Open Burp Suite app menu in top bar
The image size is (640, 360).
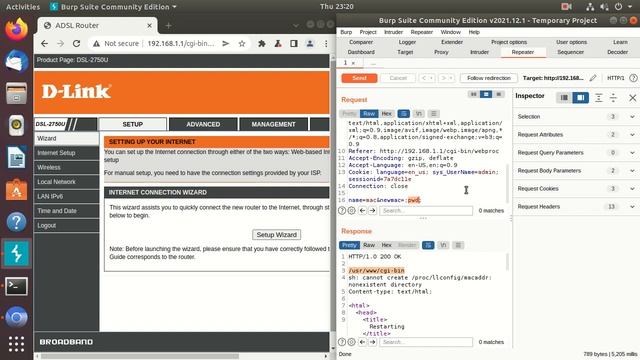(113, 7)
